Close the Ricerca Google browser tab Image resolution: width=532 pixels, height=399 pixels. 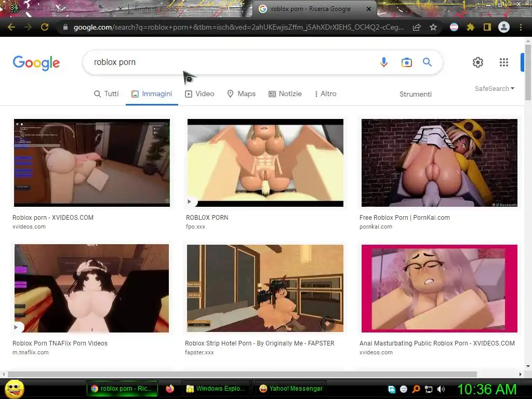[x=369, y=9]
